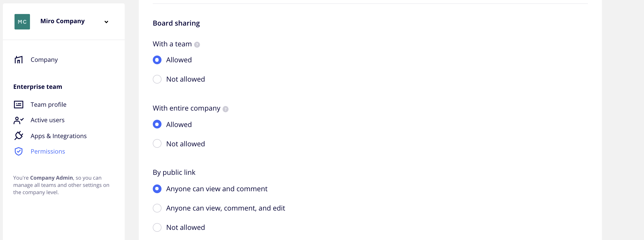The image size is (644, 240).
Task: Open the Company settings link
Action: (x=44, y=60)
